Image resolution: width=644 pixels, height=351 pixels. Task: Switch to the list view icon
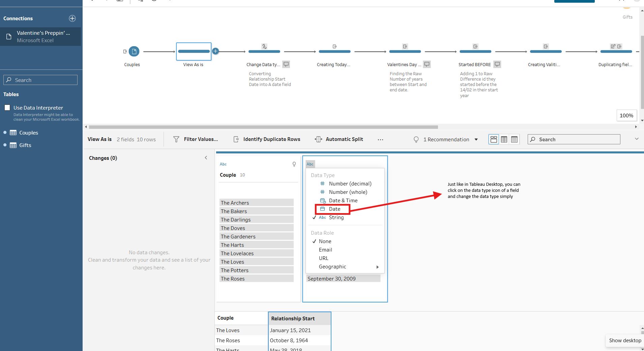(x=514, y=140)
